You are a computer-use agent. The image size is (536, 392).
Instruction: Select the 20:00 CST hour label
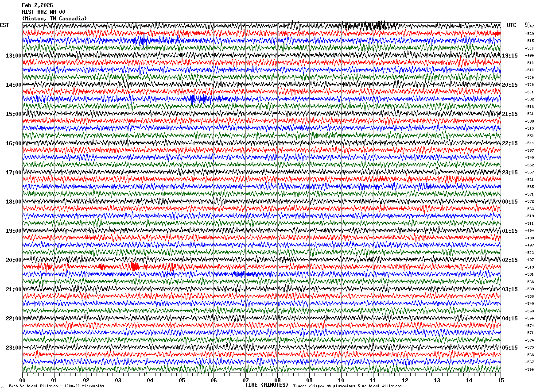point(14,260)
